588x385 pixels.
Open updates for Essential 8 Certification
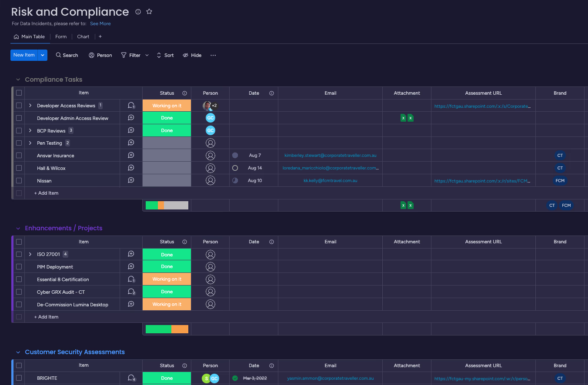pyautogui.click(x=131, y=279)
